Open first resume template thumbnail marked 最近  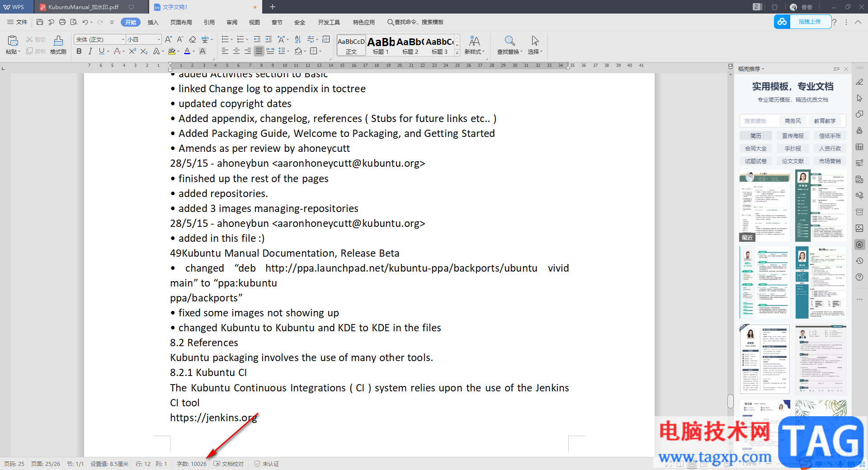[765, 206]
